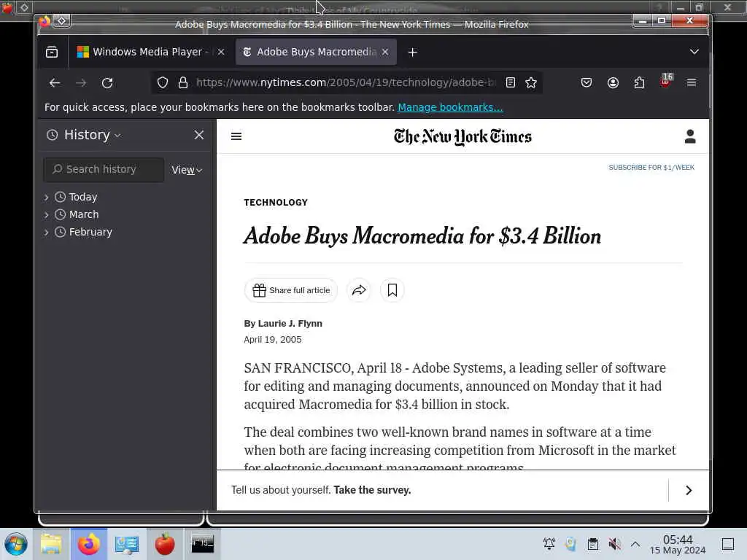The height and width of the screenshot is (560, 747).
Task: Open the clipboard tray icon
Action: [x=592, y=544]
